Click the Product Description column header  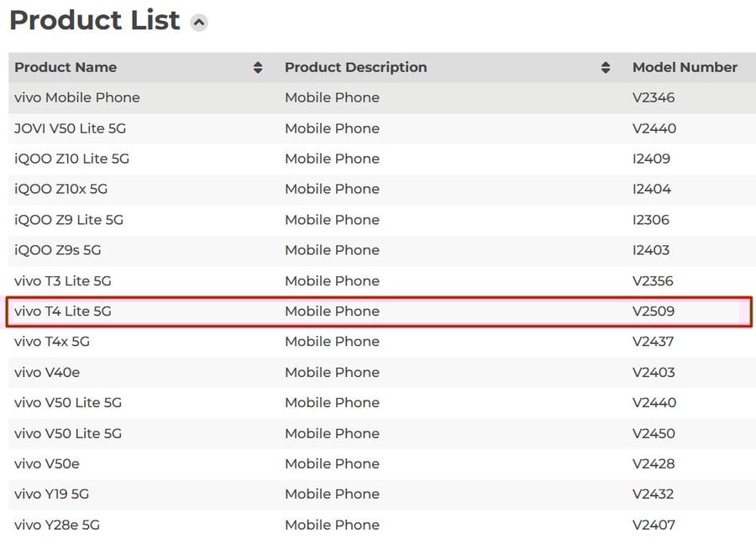[355, 67]
